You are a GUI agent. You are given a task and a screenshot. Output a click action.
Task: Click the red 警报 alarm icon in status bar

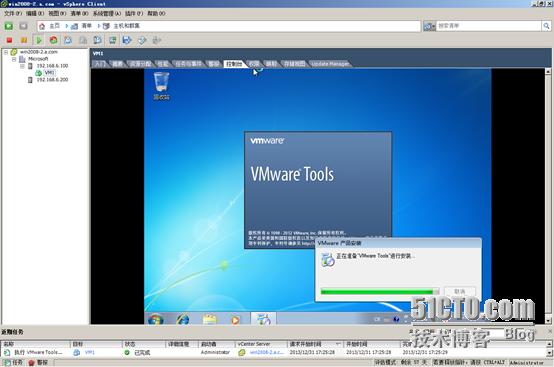click(31, 362)
